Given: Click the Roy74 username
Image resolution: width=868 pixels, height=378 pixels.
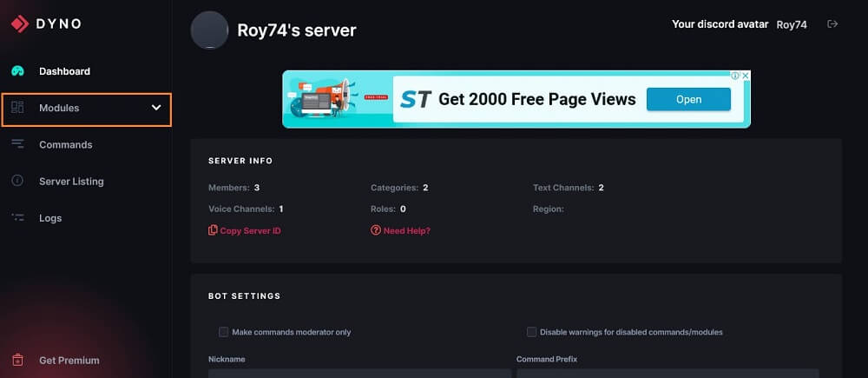Looking at the screenshot, I should coord(792,25).
